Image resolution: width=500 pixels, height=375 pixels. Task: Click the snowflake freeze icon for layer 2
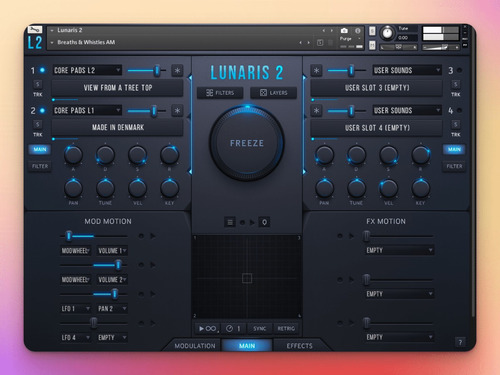(x=177, y=111)
